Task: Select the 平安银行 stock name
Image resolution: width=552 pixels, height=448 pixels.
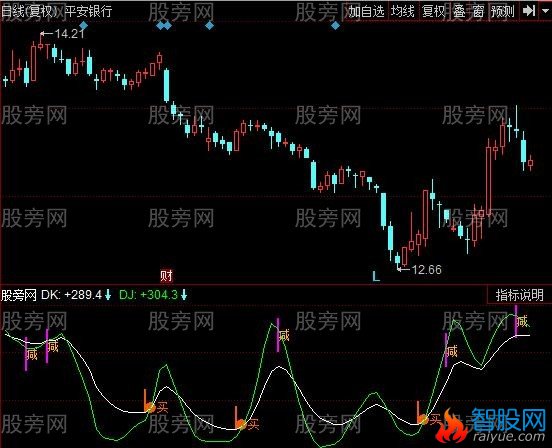Action: point(88,11)
